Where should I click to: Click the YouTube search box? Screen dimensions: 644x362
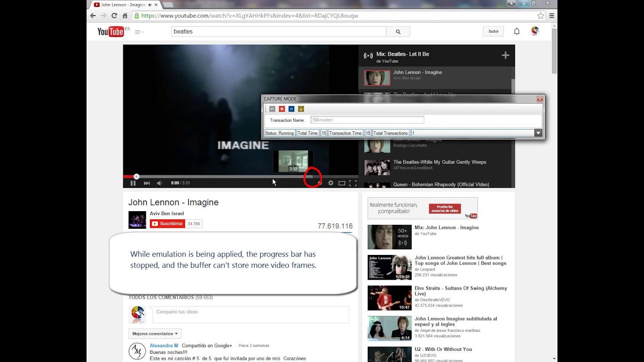(x=279, y=31)
